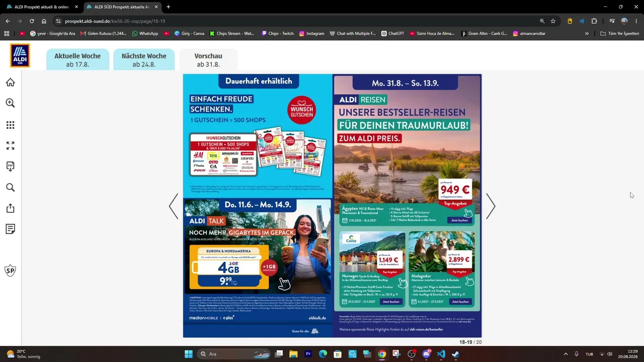Go to the previous prospekt page

click(174, 206)
